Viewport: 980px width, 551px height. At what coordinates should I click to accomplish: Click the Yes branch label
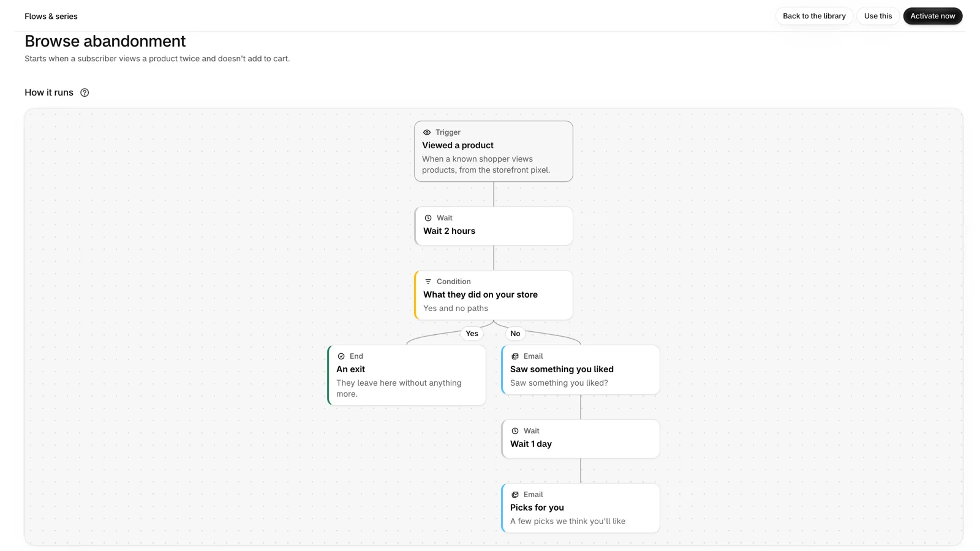[472, 334]
